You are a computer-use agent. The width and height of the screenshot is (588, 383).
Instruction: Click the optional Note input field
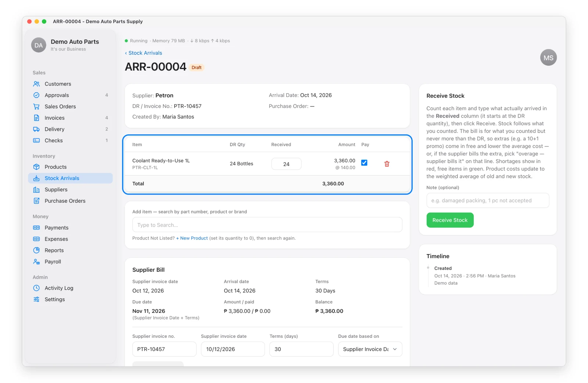click(x=488, y=200)
